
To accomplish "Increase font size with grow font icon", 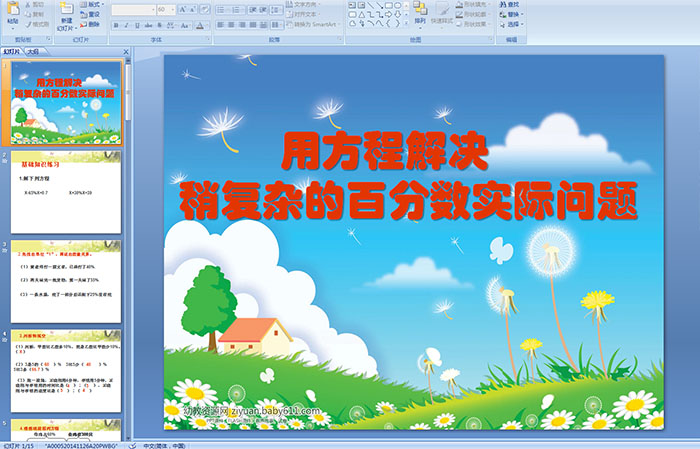I will tap(183, 9).
